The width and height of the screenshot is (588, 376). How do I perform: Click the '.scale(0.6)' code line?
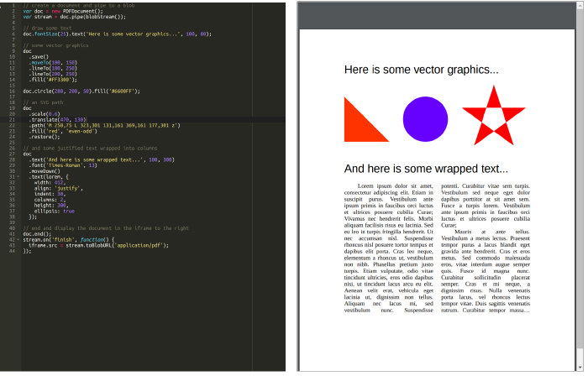(x=45, y=114)
